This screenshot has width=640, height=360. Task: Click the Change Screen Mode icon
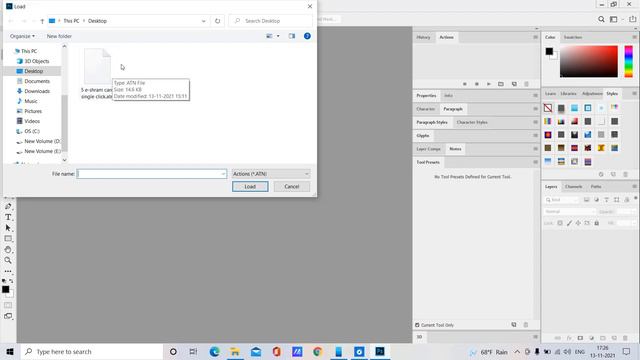(x=8, y=316)
